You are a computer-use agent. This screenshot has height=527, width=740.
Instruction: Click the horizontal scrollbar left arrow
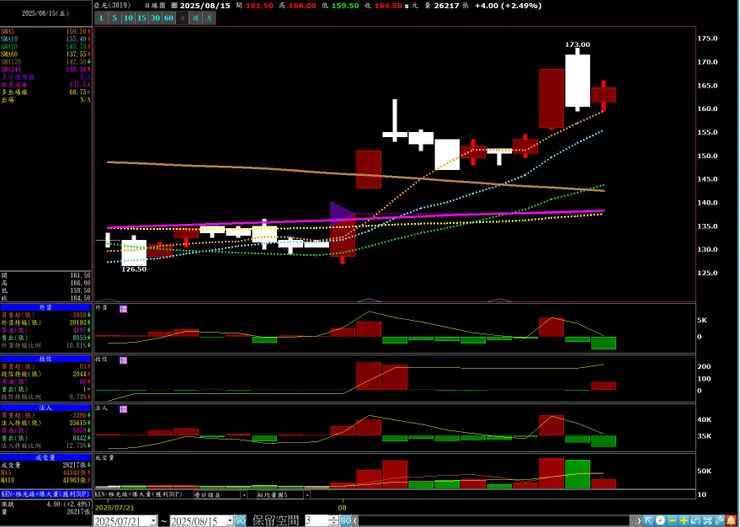click(355, 521)
